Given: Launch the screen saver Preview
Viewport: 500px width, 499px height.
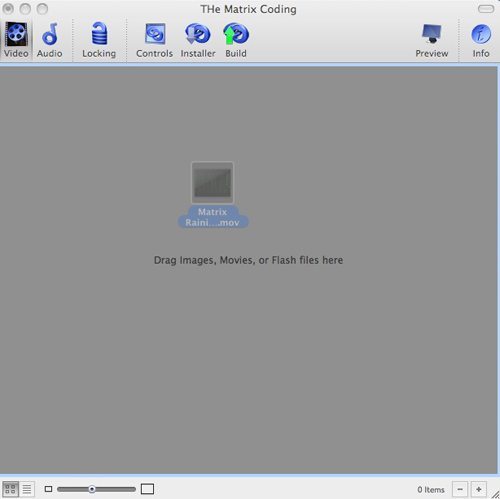Looking at the screenshot, I should 431,40.
